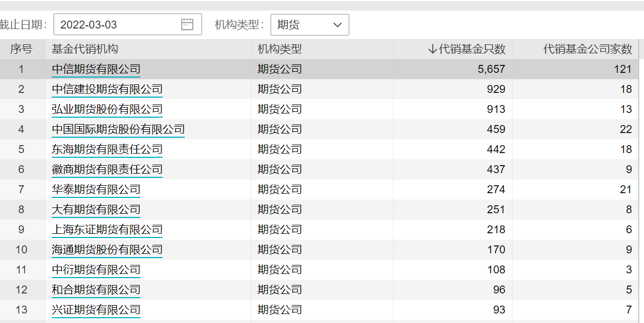This screenshot has width=644, height=323.
Task: Open 华泰期货有限公司 link
Action: [96, 189]
